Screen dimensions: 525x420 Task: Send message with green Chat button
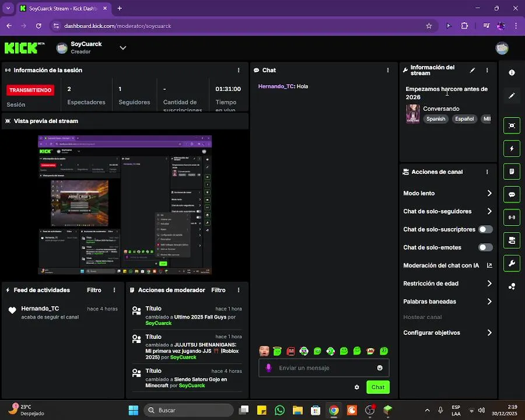click(x=378, y=387)
